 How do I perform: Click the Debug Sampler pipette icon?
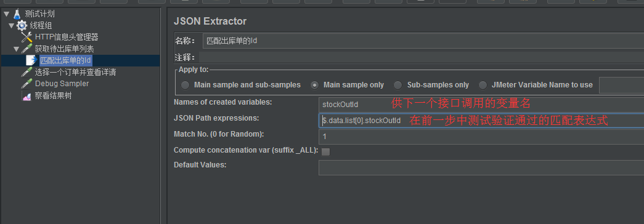pyautogui.click(x=26, y=84)
